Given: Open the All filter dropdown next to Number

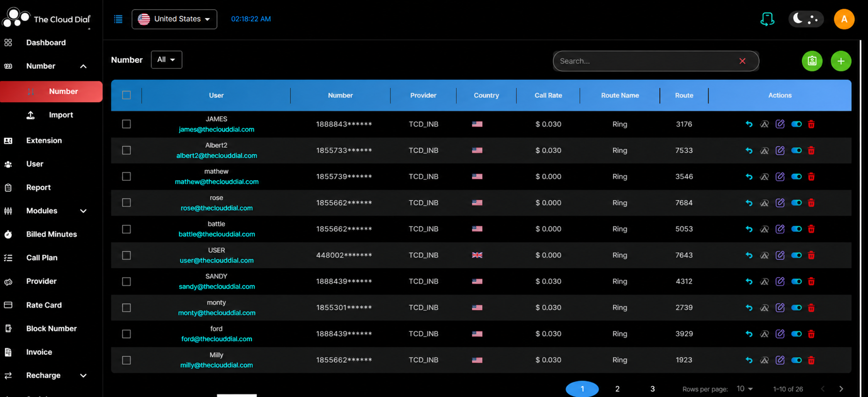Looking at the screenshot, I should (166, 59).
